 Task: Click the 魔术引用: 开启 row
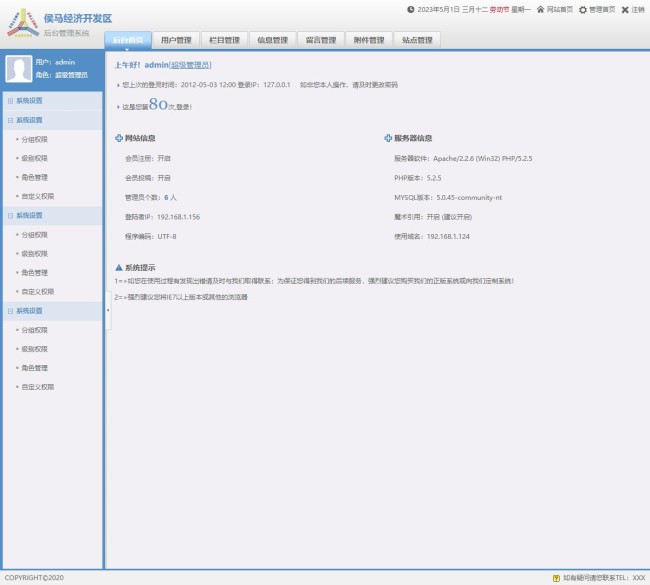click(433, 217)
